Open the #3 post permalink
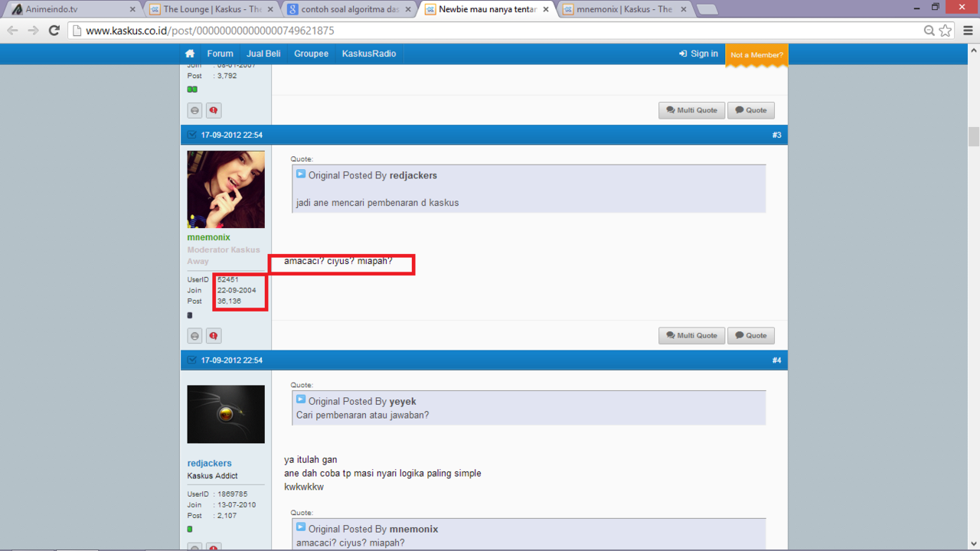Image resolution: width=980 pixels, height=551 pixels. 776,135
